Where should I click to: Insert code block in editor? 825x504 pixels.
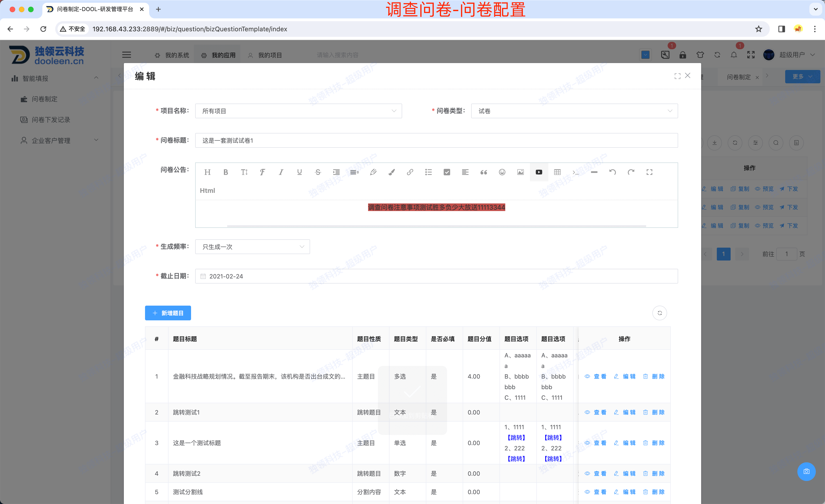[x=575, y=172]
